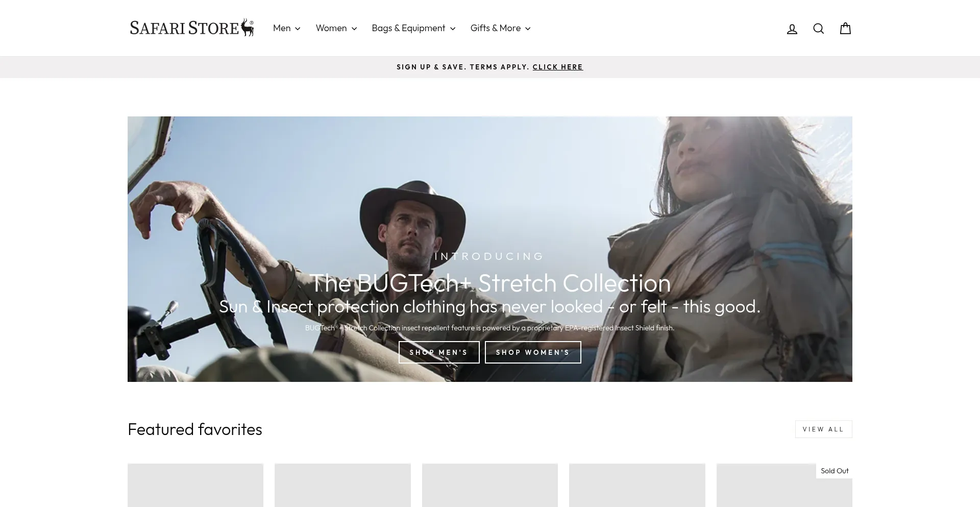Open the shopping cart icon
Screen dimensions: 980x507
click(x=845, y=29)
